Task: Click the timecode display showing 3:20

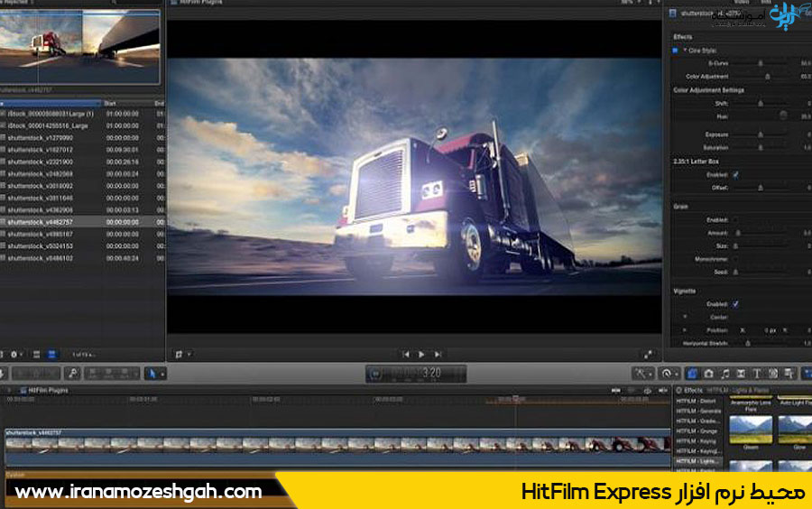Action: (x=416, y=374)
